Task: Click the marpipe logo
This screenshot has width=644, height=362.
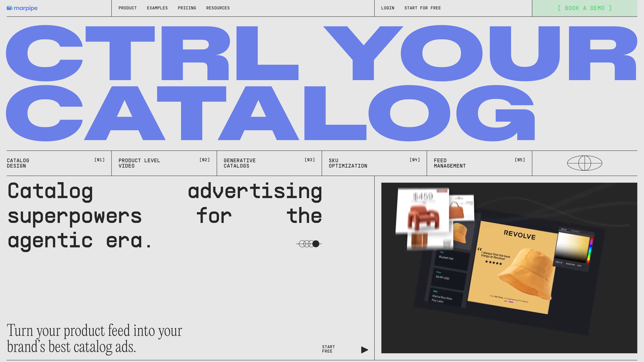Action: [22, 8]
